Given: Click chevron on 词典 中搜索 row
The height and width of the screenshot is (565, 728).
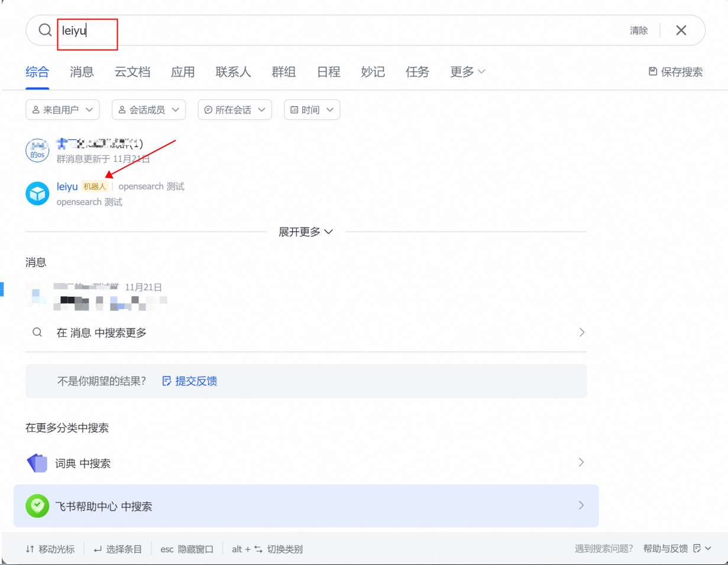Looking at the screenshot, I should click(581, 462).
